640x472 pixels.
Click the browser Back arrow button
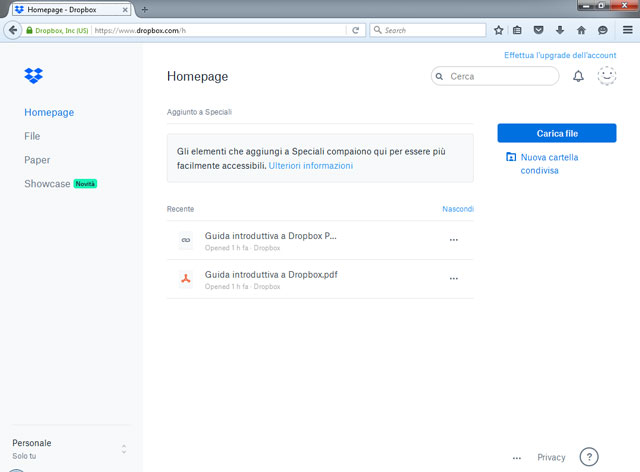coord(13,30)
